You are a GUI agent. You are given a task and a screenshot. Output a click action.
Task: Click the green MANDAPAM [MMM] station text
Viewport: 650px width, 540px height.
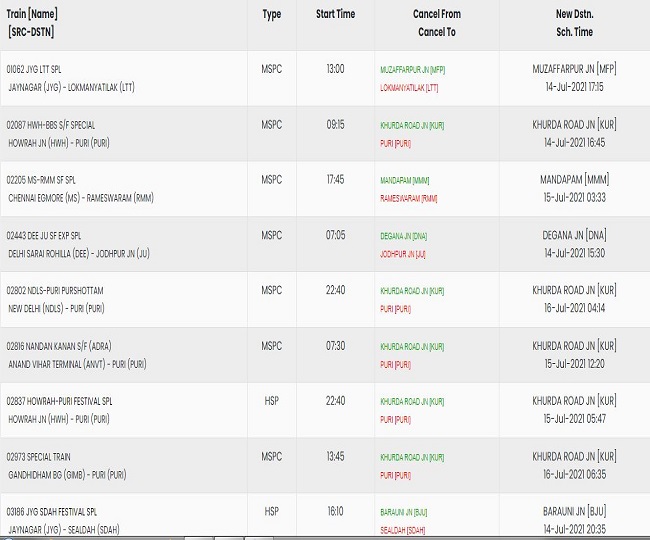(405, 181)
